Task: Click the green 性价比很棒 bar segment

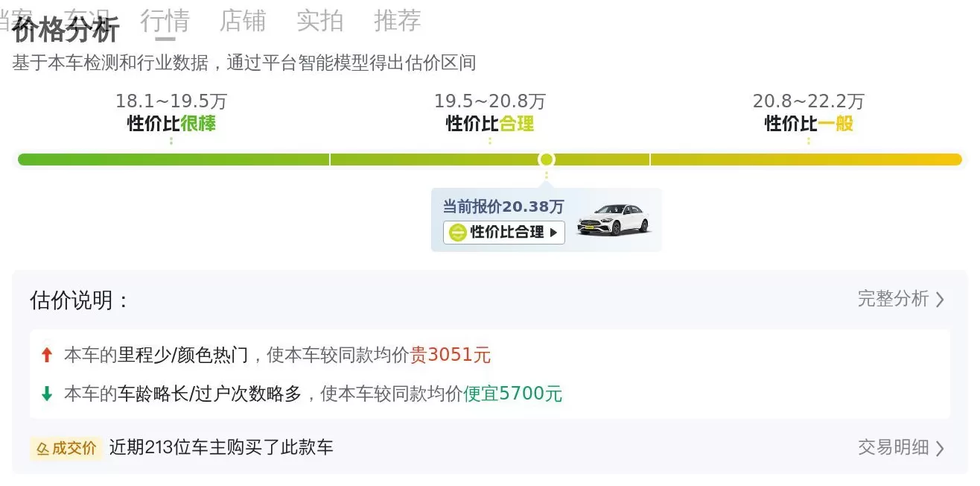Action: coord(173,160)
